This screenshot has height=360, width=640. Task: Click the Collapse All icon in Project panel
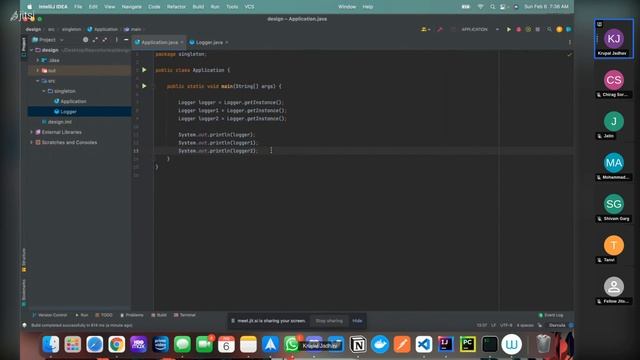[105, 40]
